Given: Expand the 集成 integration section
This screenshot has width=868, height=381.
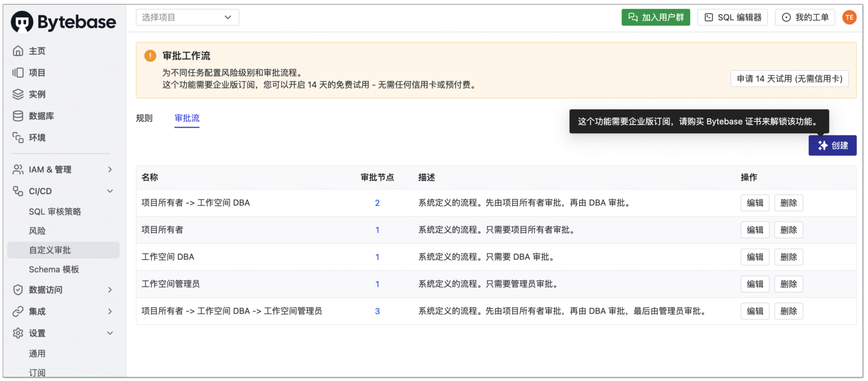Looking at the screenshot, I should (110, 311).
